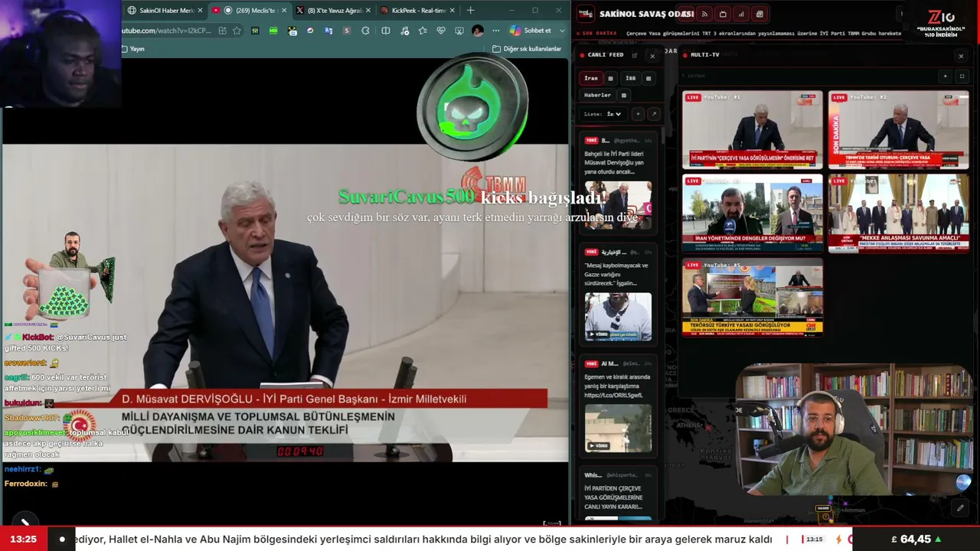
Task: Open the Bahçeli ile İYİ Parti feed post
Action: tap(618, 182)
